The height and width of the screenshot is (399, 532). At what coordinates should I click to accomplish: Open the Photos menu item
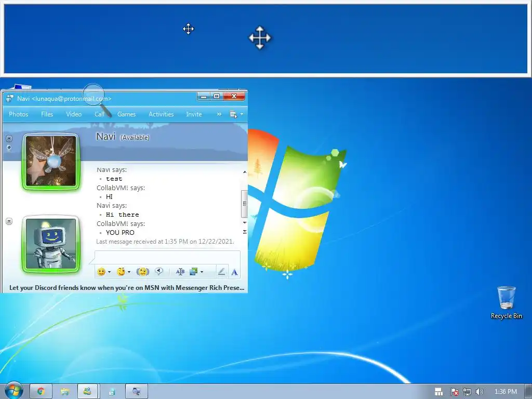pos(19,114)
